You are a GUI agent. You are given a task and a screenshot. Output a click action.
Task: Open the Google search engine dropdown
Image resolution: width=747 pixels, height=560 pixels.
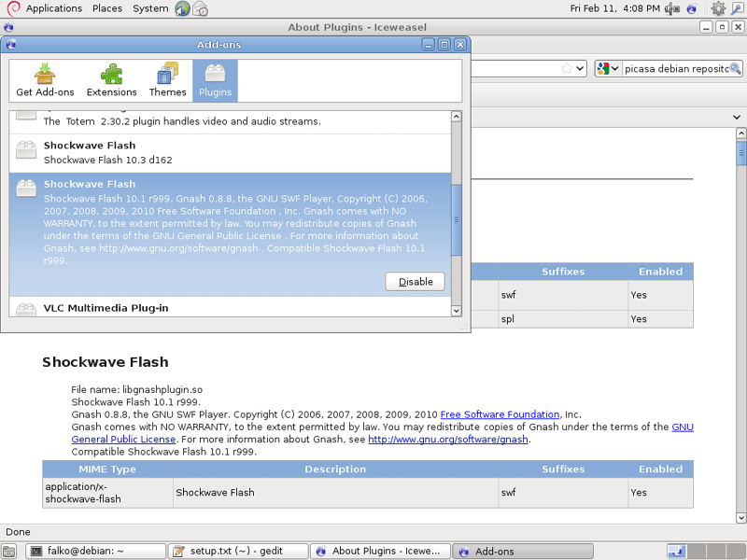pyautogui.click(x=609, y=68)
